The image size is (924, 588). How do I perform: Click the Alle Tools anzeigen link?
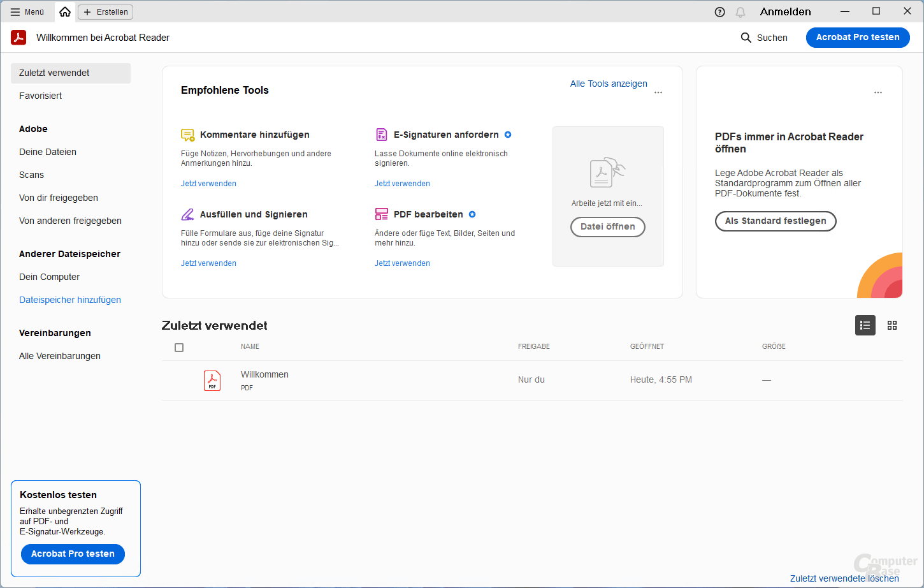click(x=609, y=84)
